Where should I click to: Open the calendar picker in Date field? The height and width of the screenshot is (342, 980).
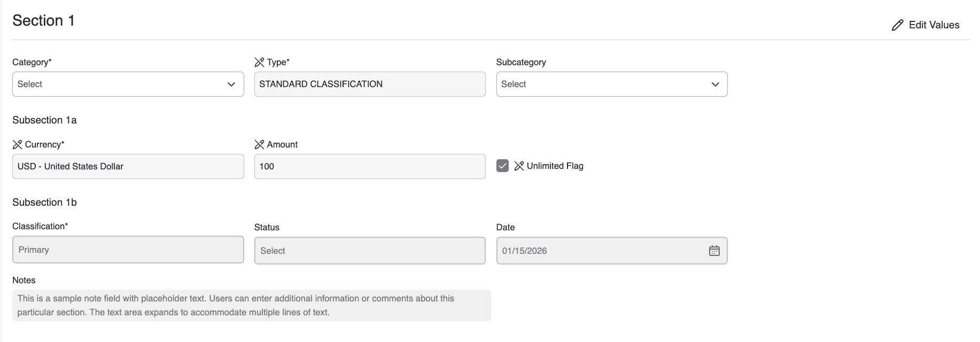[714, 251]
